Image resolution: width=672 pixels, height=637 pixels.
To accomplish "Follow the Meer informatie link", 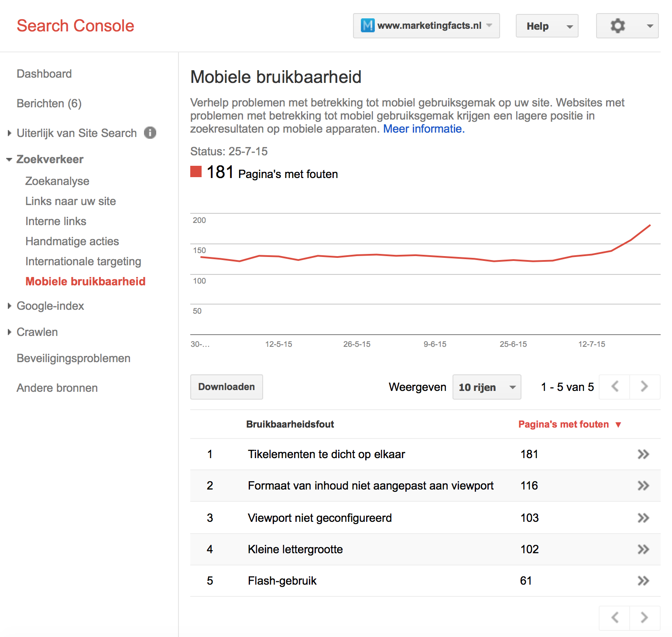I will pyautogui.click(x=423, y=129).
